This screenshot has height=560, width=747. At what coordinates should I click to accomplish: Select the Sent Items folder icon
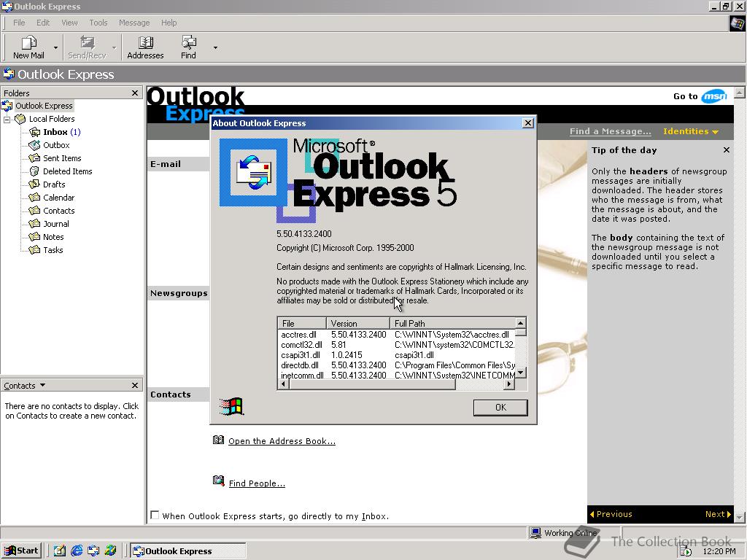tap(34, 158)
